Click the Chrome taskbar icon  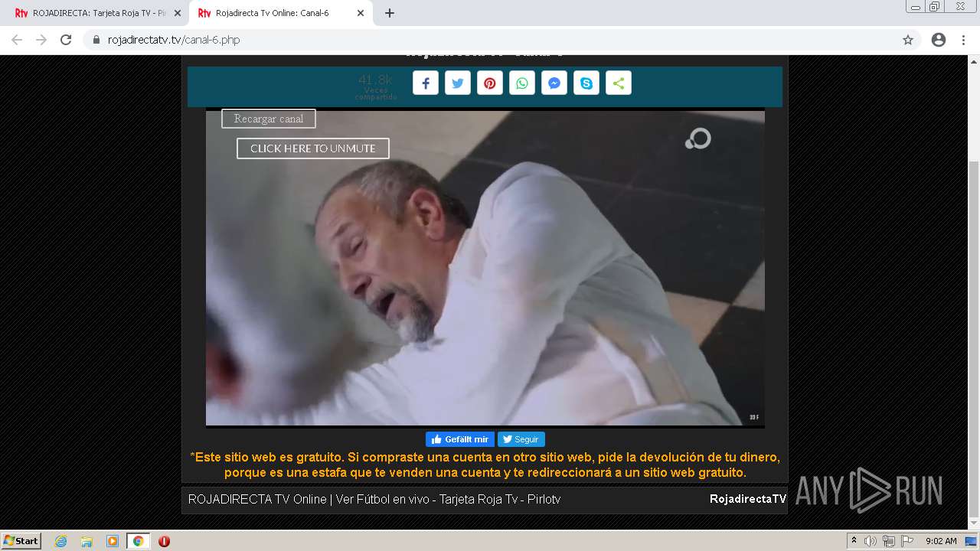click(x=139, y=541)
